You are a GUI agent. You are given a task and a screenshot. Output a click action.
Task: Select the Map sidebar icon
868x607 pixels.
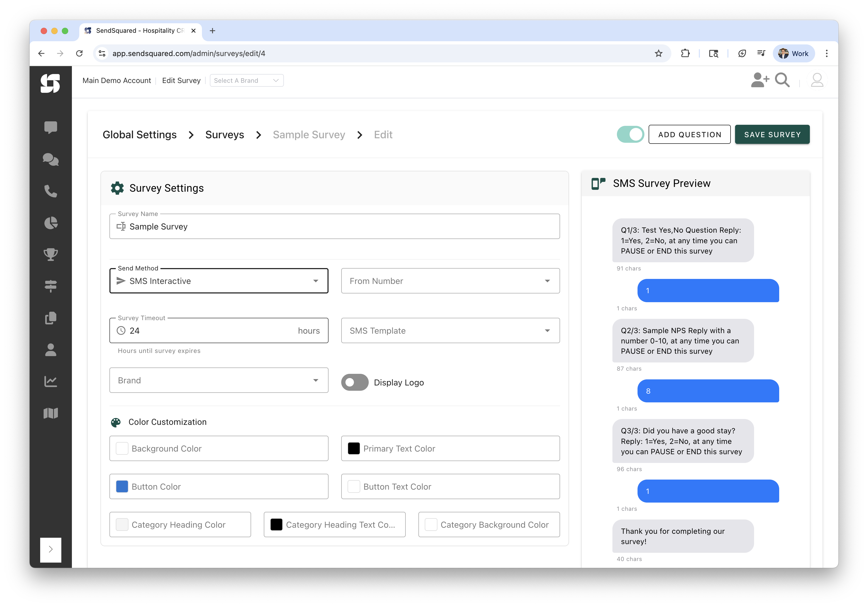51,413
